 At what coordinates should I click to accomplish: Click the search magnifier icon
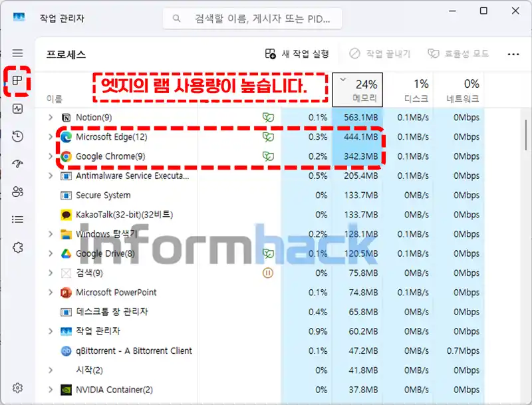point(176,18)
